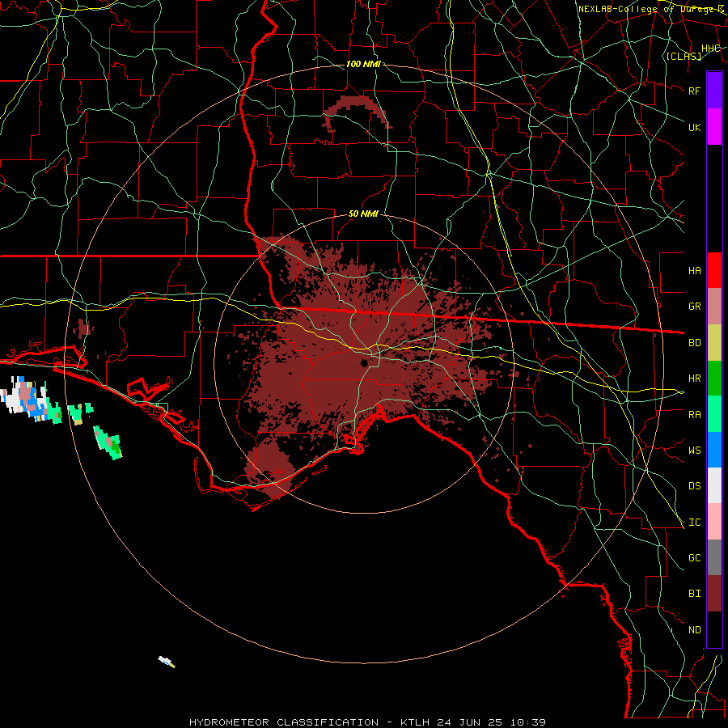Pick the mint green RA legend swatch
The image size is (728, 728).
click(x=714, y=414)
